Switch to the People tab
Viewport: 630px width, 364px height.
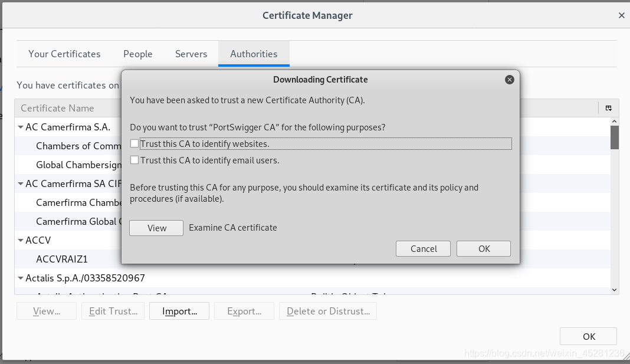138,54
